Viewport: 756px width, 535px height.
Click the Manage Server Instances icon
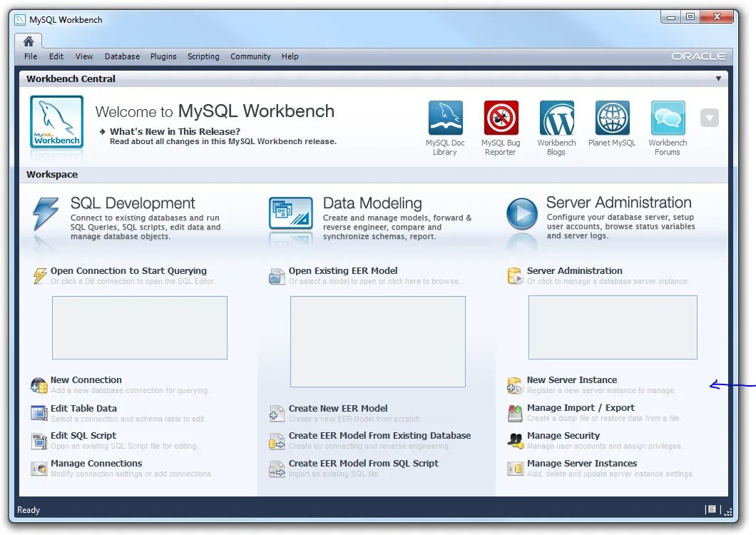[515, 469]
